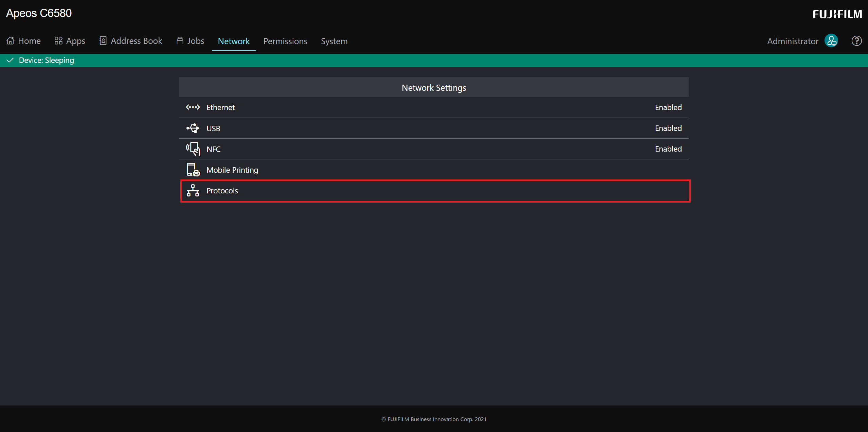Click the Address Book icon
The width and height of the screenshot is (868, 432).
103,41
